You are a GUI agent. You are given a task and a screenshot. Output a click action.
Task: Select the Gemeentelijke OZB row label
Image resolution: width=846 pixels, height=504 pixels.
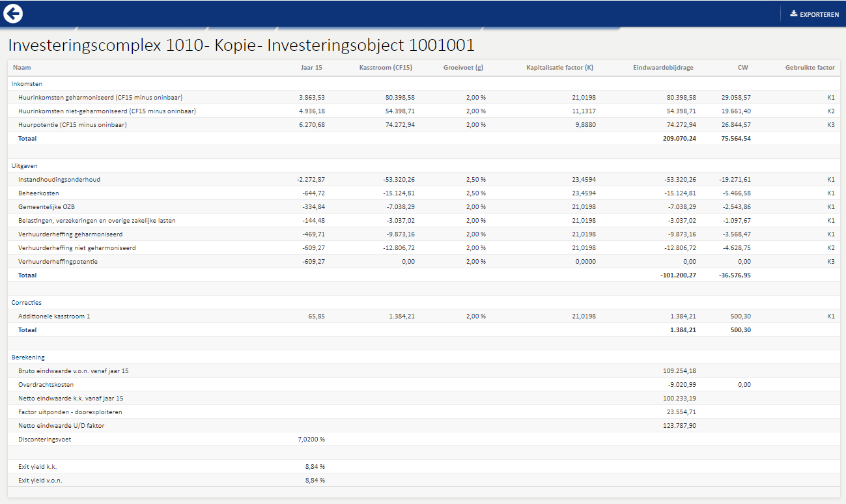pyautogui.click(x=47, y=206)
